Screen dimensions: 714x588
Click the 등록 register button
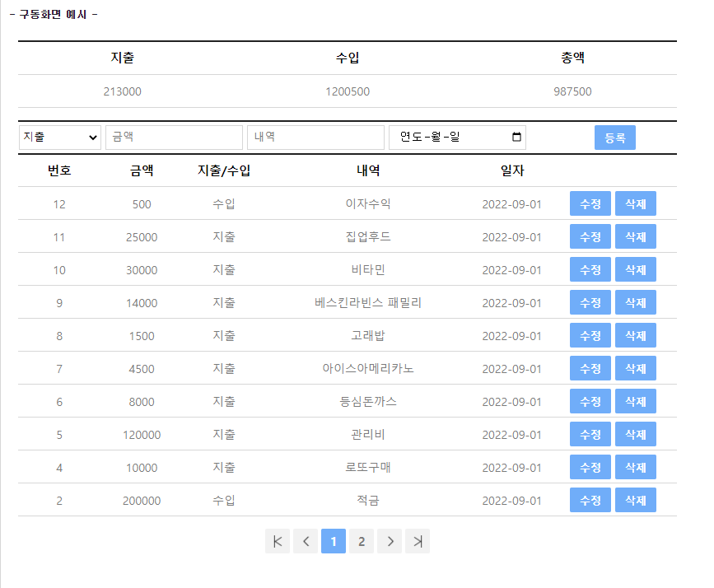click(x=614, y=138)
